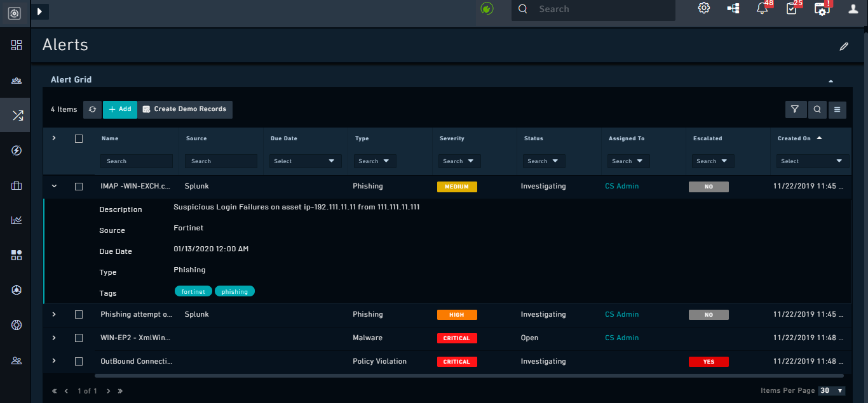Click the Add button

pyautogui.click(x=119, y=109)
